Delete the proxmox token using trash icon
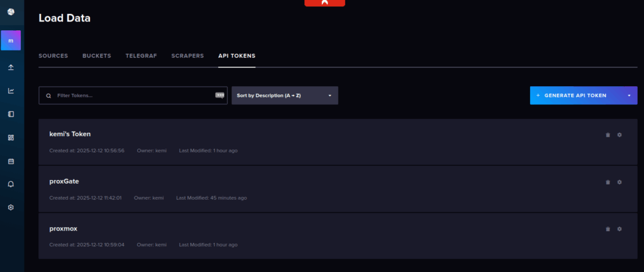The height and width of the screenshot is (272, 644). 608,229
